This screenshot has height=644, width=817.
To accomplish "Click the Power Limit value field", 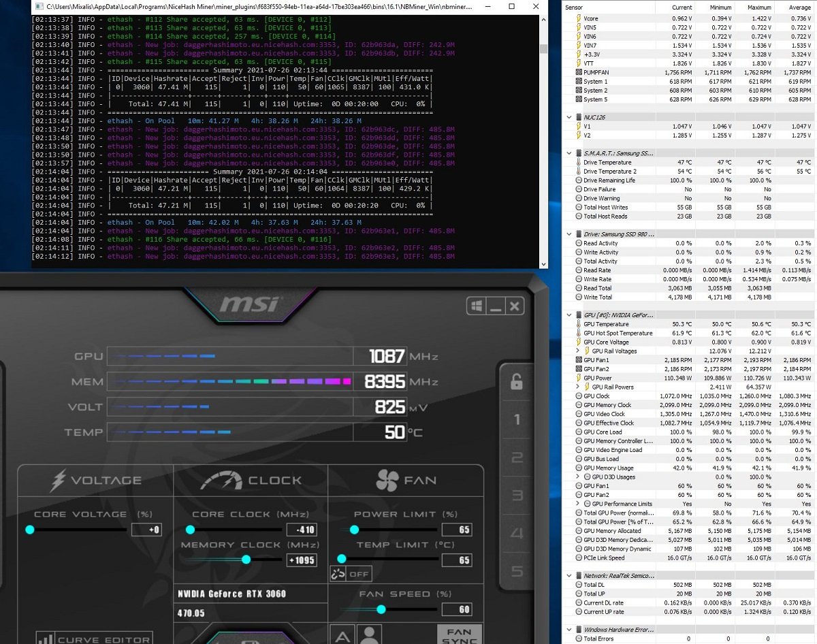I will (x=457, y=530).
